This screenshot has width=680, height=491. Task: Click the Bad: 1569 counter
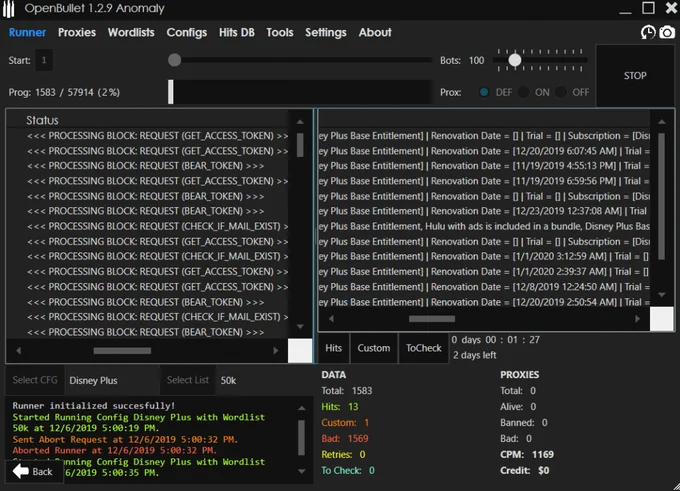[345, 439]
